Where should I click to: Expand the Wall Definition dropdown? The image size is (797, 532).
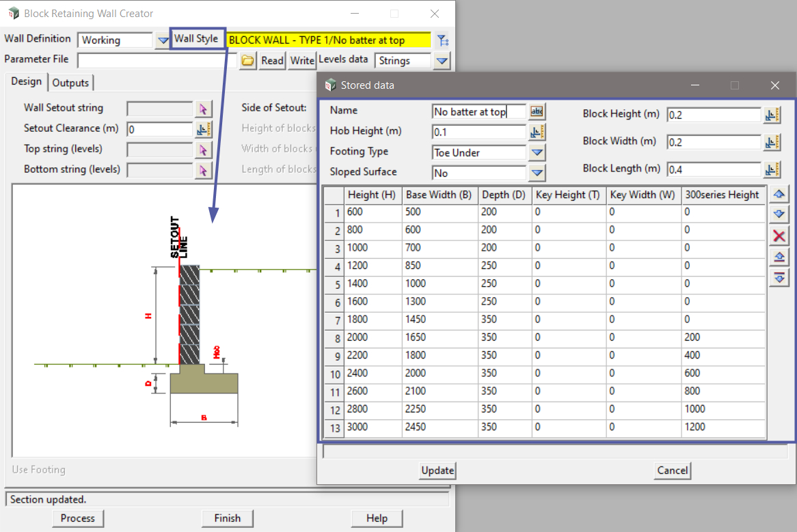tap(162, 40)
